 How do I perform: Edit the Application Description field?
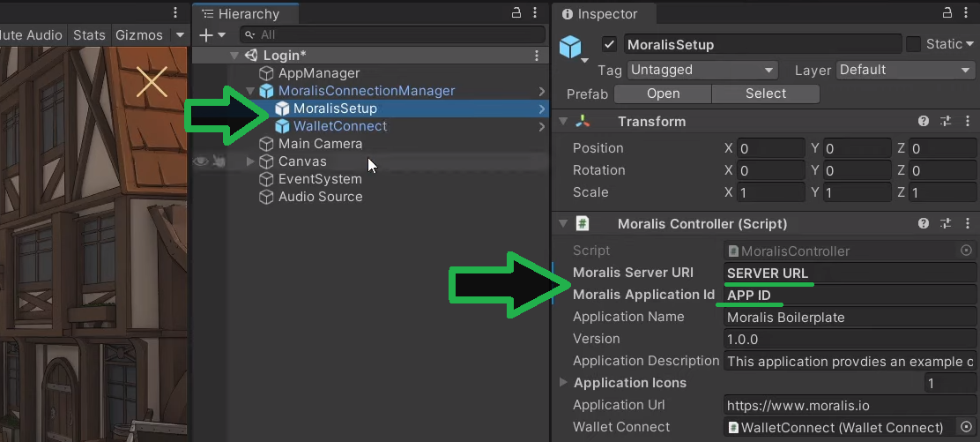point(850,361)
